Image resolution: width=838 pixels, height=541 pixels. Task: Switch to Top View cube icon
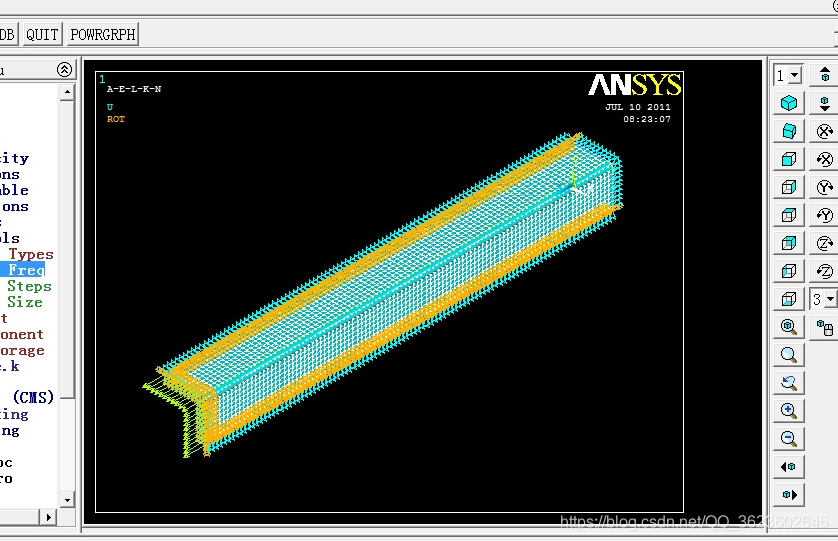789,215
